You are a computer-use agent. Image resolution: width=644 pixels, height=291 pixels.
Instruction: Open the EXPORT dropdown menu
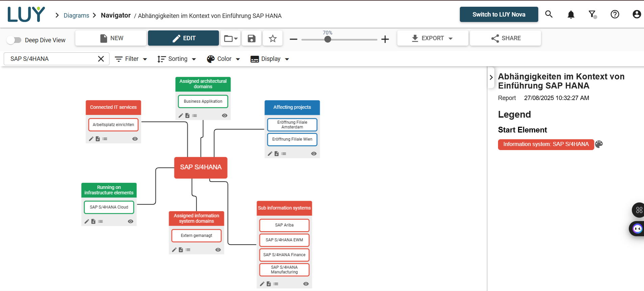click(432, 38)
